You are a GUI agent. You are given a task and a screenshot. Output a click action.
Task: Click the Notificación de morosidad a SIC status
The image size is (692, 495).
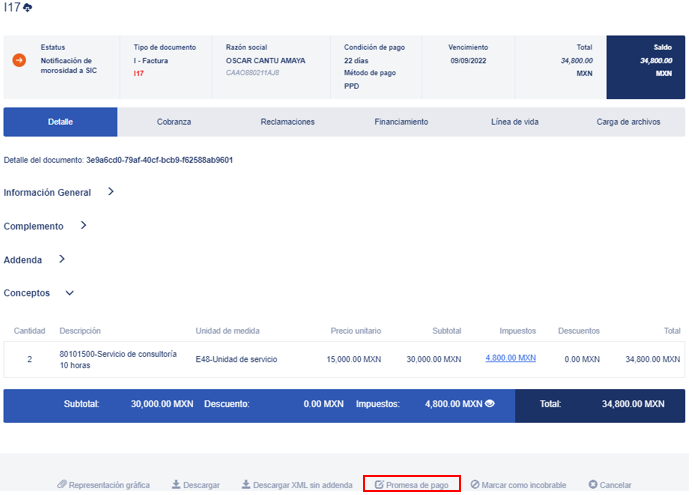(68, 65)
